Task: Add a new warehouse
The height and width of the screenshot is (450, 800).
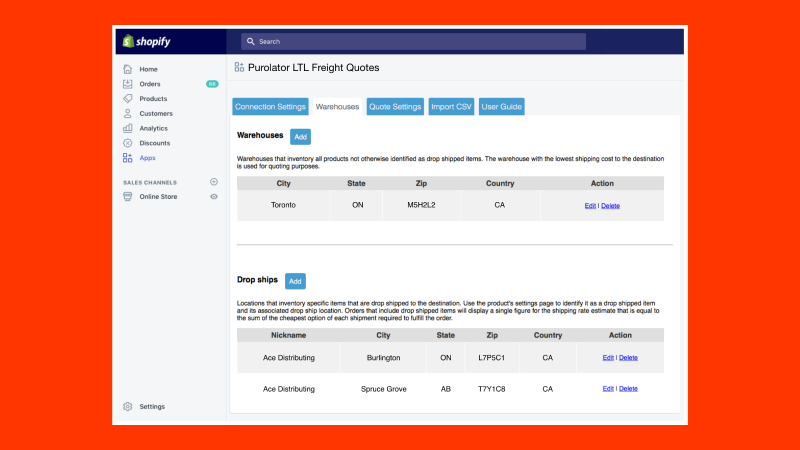Action: click(x=301, y=137)
